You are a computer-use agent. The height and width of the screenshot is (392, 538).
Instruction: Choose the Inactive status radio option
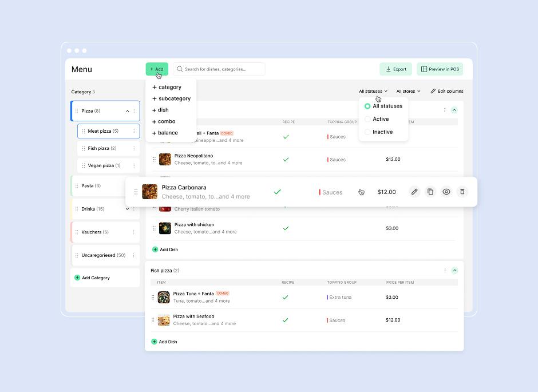click(x=367, y=132)
